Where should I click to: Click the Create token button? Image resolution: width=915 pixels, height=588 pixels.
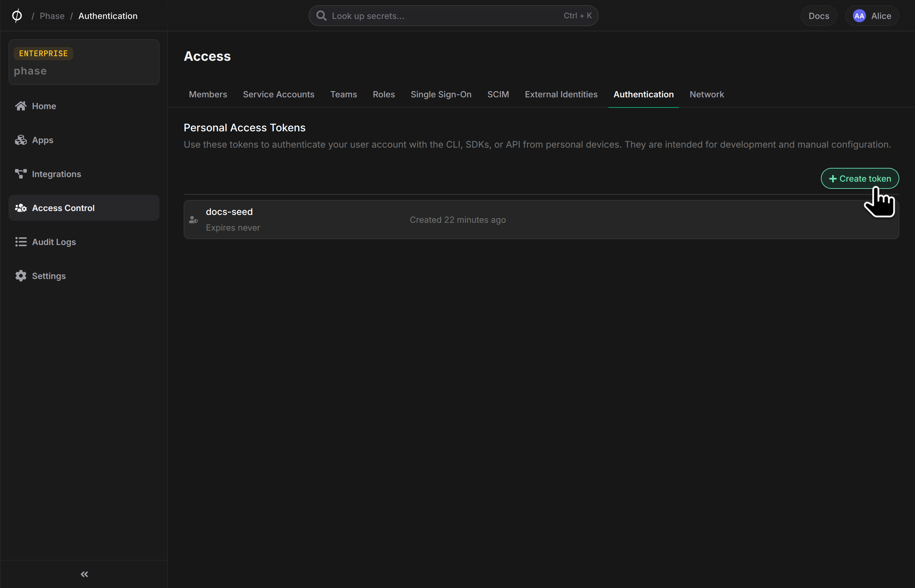tap(860, 178)
